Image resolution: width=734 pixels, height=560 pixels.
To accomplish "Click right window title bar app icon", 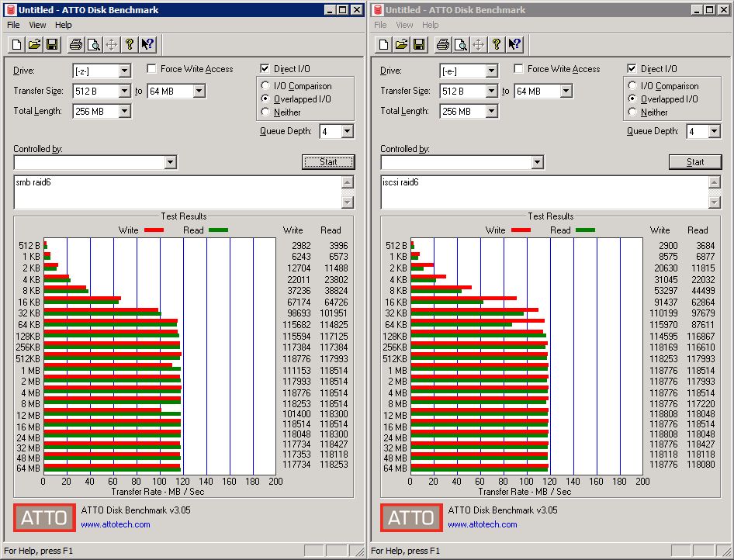I will point(378,10).
